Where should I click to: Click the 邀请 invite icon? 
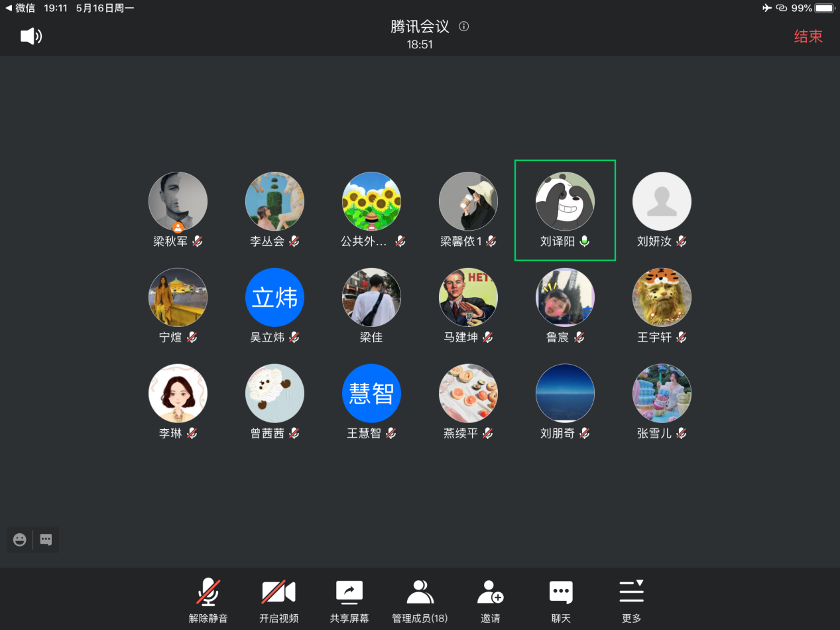490,592
